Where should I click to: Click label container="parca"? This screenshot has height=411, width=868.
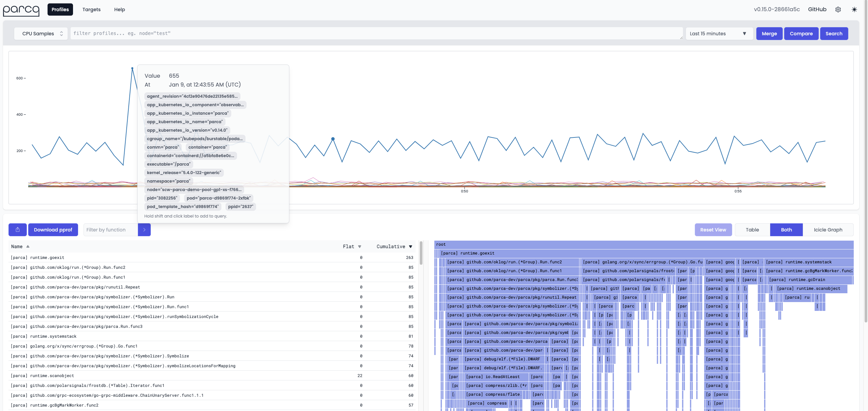[207, 147]
